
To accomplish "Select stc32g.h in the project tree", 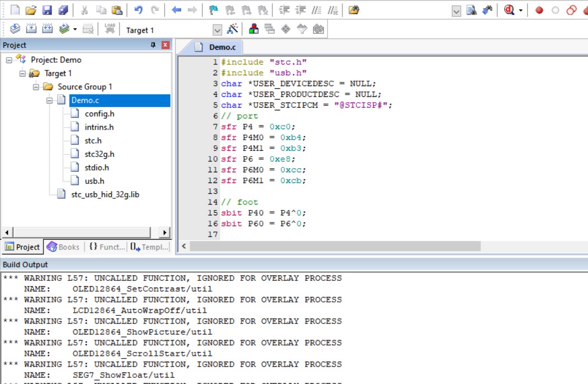I will [99, 154].
